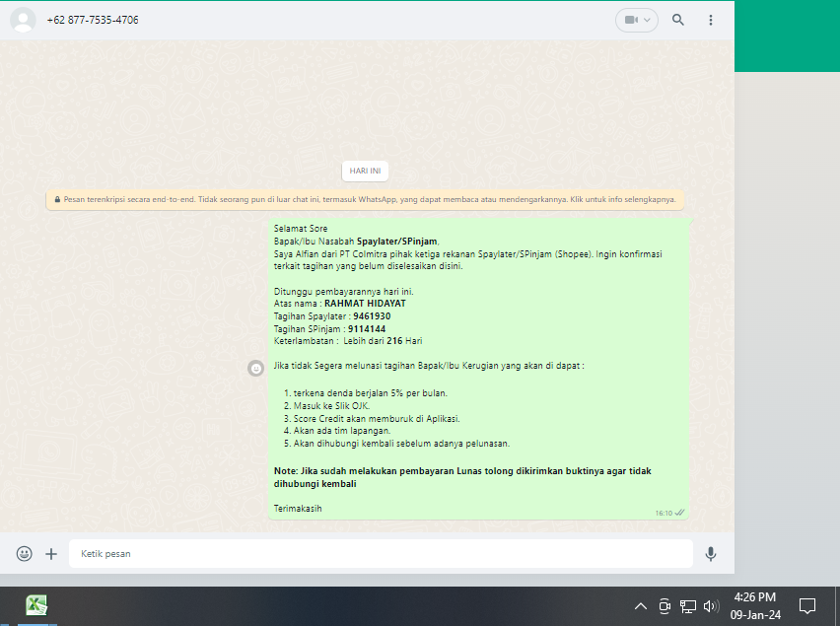Screen dimensions: 840x626
Task: Show hidden system tray icons
Action: point(640,606)
